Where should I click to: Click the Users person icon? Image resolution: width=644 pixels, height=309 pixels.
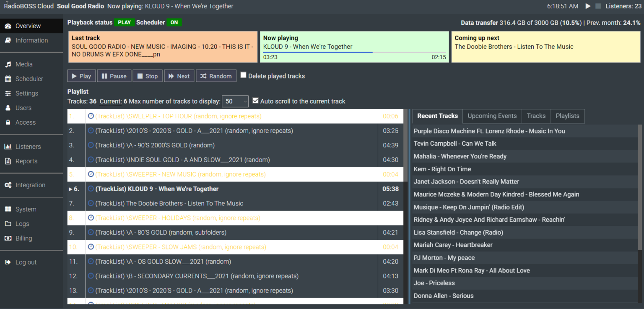(x=8, y=107)
